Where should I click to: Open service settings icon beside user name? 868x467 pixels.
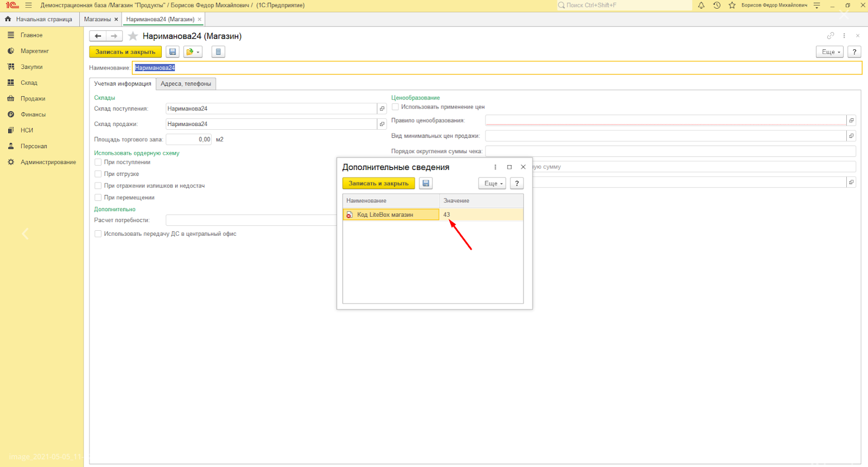(816, 5)
